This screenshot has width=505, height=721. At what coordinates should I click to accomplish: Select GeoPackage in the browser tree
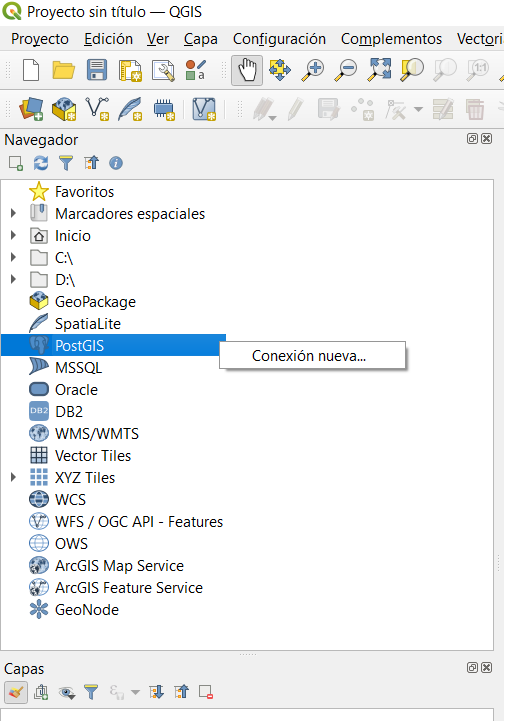click(95, 302)
